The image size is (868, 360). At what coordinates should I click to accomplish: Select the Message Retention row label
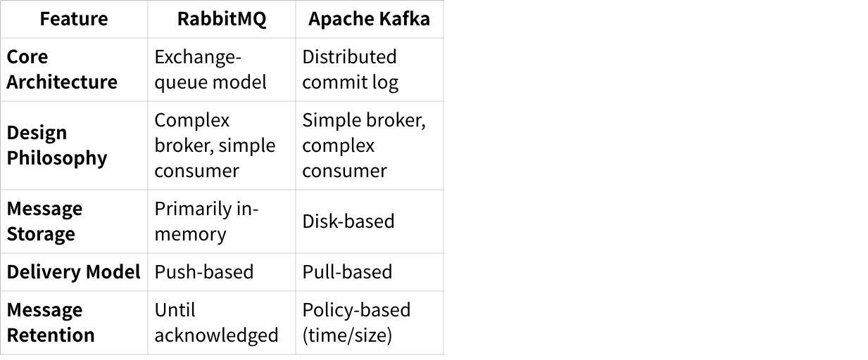[51, 323]
